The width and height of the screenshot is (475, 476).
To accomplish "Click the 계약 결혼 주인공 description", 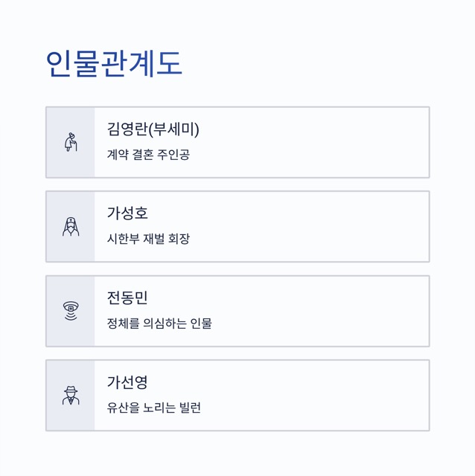I will [x=148, y=155].
